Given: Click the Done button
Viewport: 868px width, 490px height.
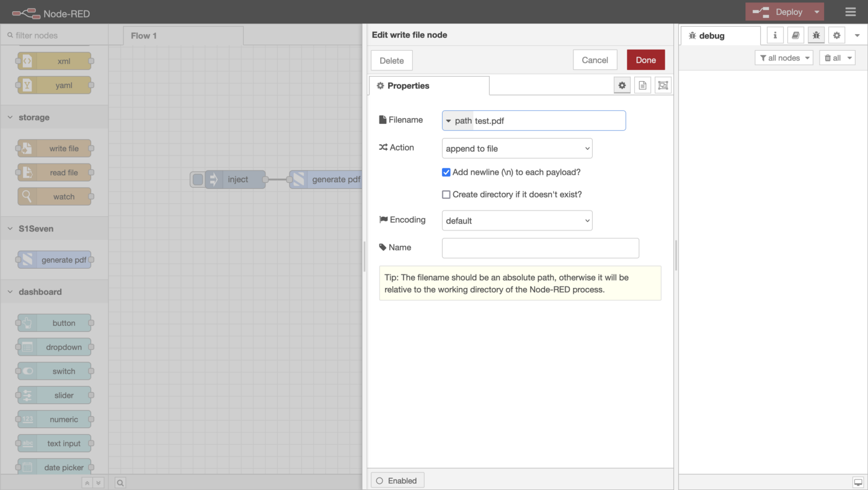Looking at the screenshot, I should point(645,60).
